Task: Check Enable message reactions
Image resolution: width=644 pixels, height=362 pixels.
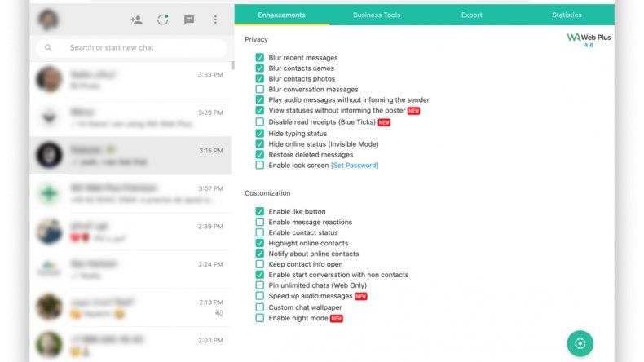Action: point(259,222)
